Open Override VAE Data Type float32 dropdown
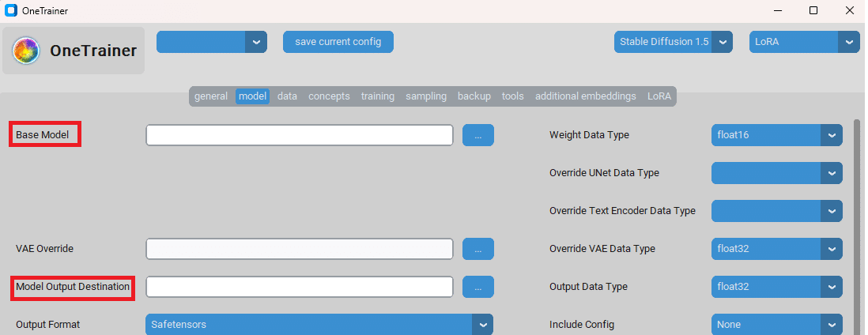 click(776, 249)
